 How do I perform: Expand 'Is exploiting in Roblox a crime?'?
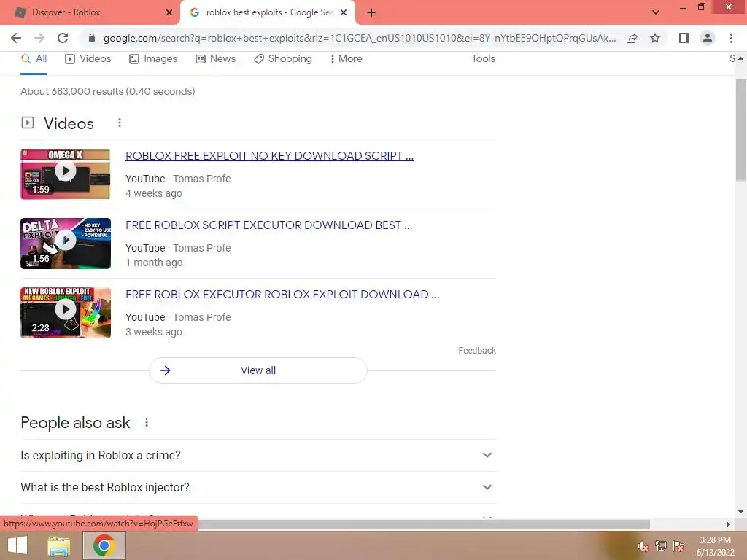pyautogui.click(x=258, y=455)
